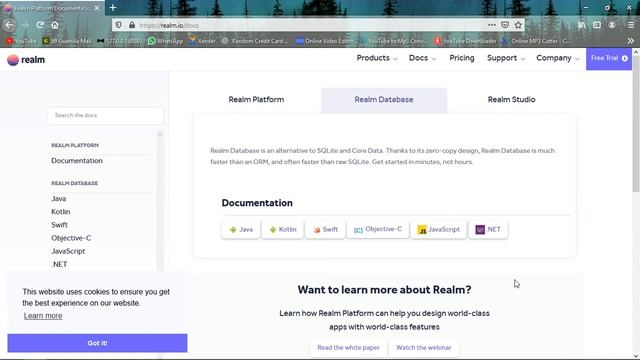The image size is (640, 360).
Task: Open Xender bookmark
Action: coord(202,41)
